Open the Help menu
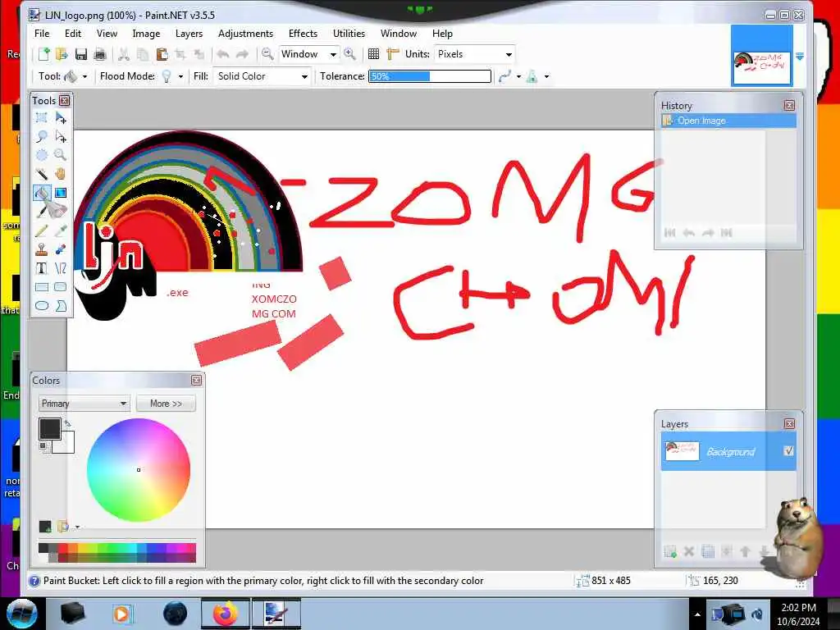This screenshot has width=840, height=630. pos(442,33)
